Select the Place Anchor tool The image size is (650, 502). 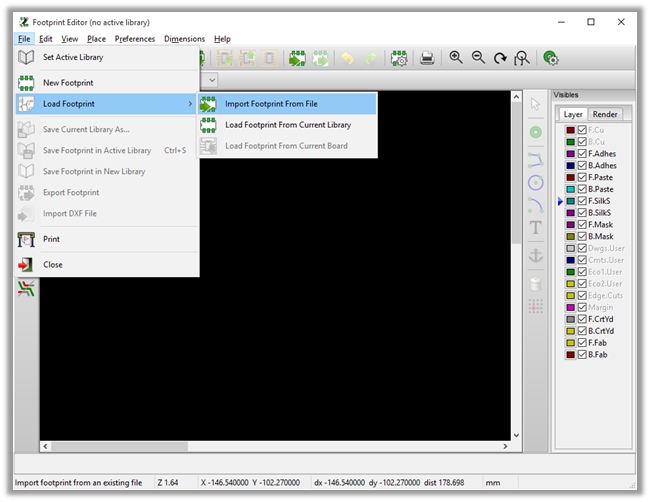[536, 255]
